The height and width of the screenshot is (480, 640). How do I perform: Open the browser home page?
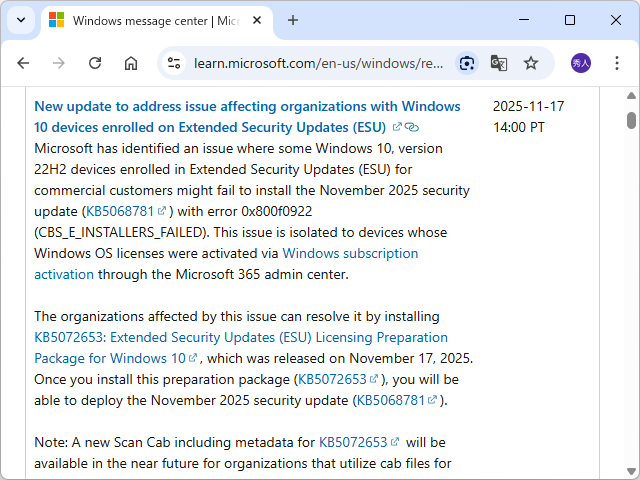tap(131, 63)
